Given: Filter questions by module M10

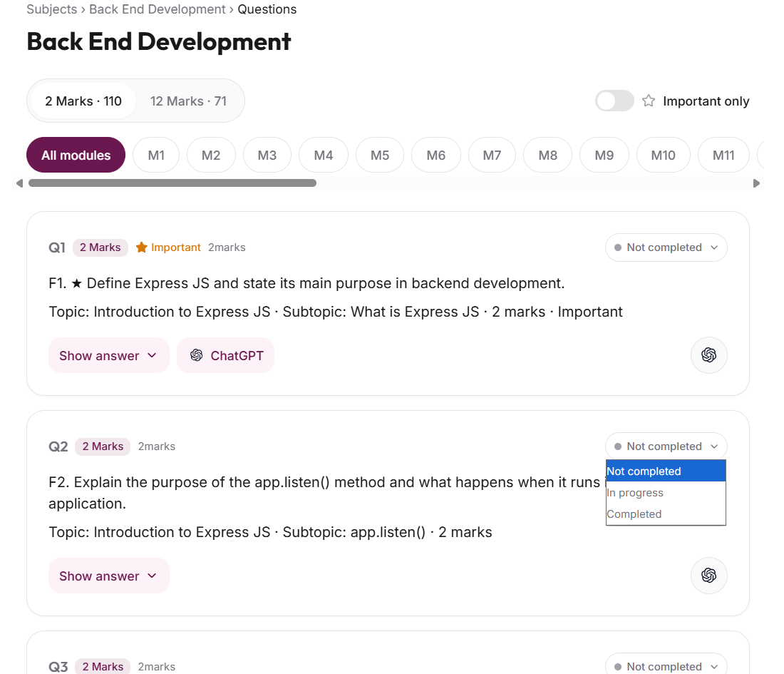Looking at the screenshot, I should [x=663, y=155].
